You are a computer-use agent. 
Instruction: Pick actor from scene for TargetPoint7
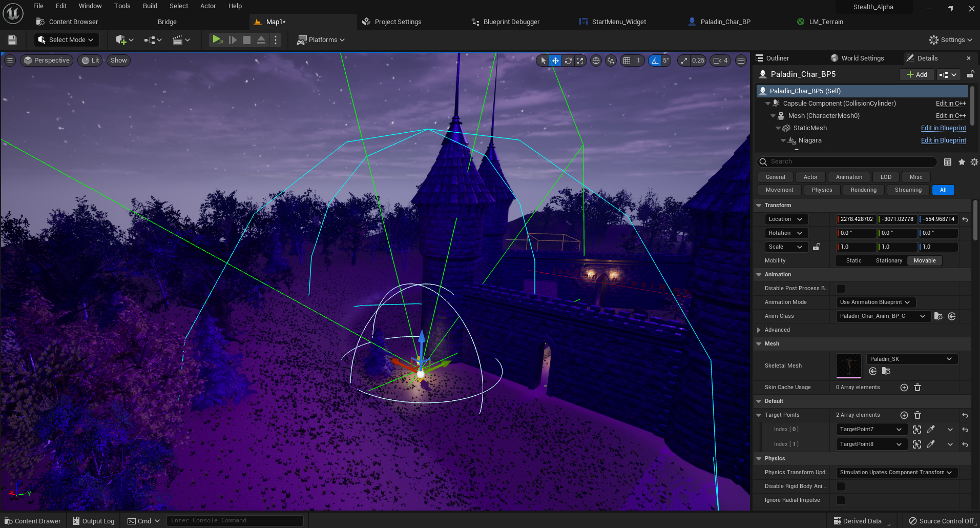pyautogui.click(x=931, y=430)
